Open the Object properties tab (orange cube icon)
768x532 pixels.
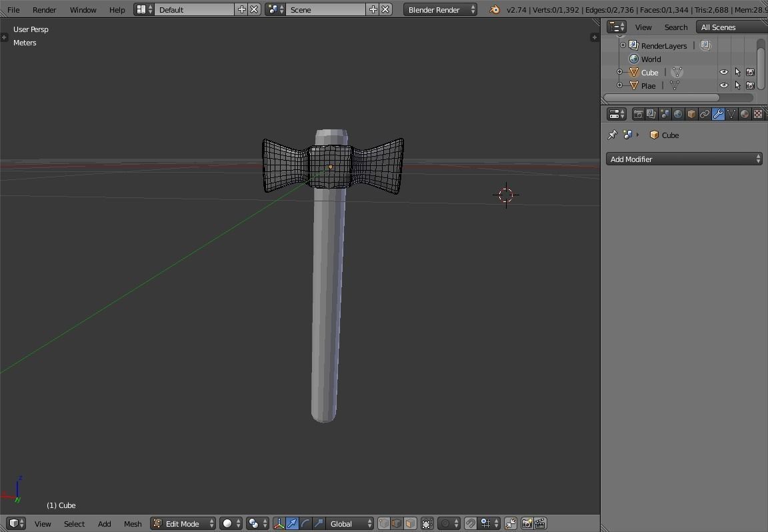pos(691,114)
